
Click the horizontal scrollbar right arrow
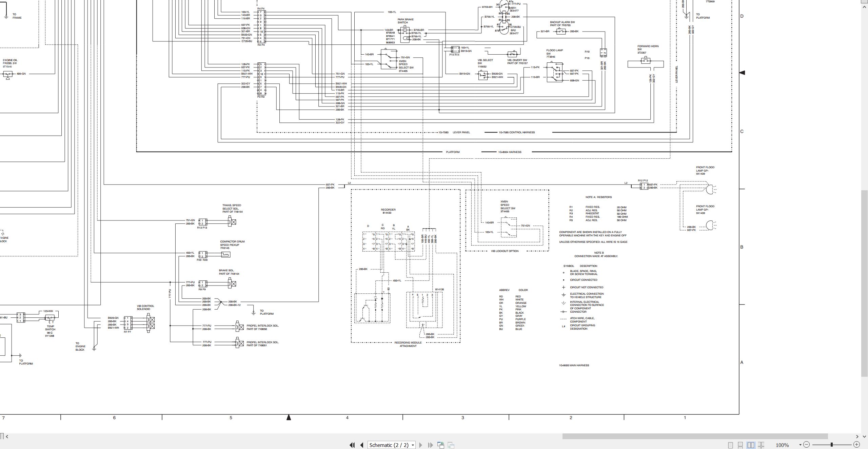tap(857, 436)
